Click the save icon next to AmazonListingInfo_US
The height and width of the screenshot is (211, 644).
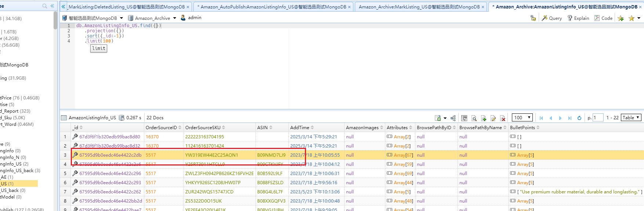pos(121,118)
